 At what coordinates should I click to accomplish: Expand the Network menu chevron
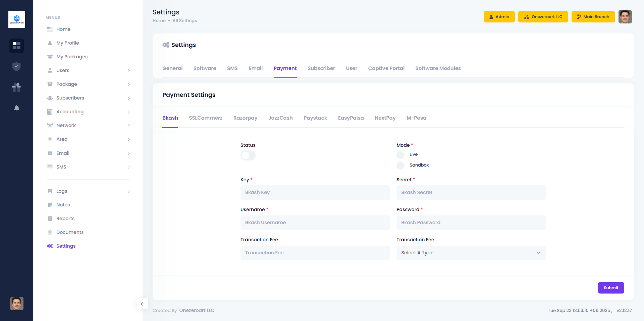point(129,126)
